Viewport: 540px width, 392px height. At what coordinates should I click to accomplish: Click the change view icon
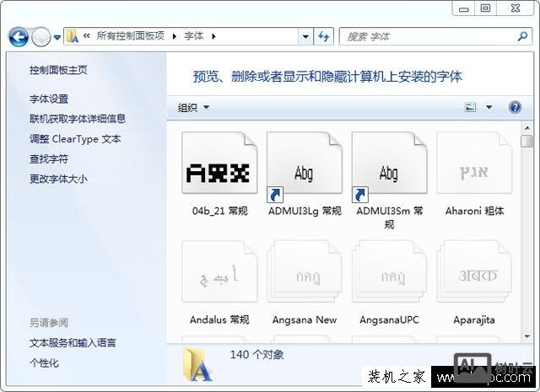(471, 107)
